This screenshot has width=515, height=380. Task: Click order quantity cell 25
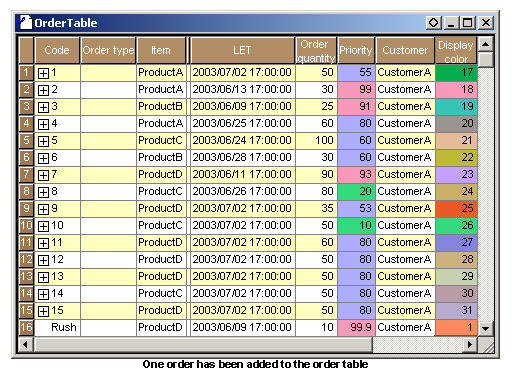coord(316,106)
